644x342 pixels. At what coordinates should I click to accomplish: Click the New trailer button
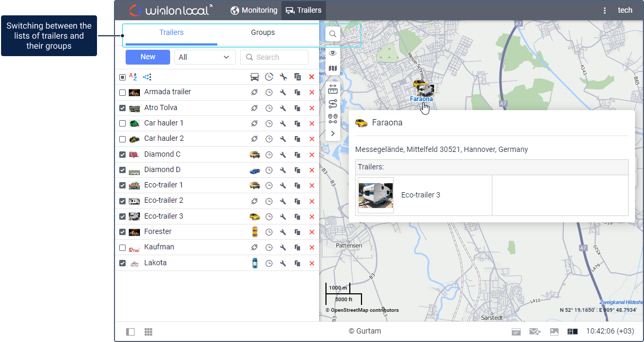click(x=148, y=57)
